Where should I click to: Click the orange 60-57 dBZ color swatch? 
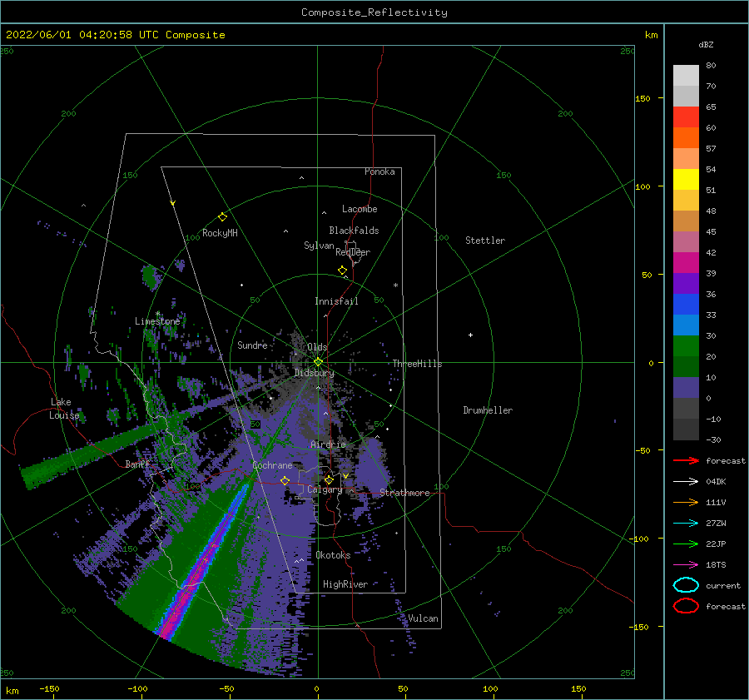[686, 138]
